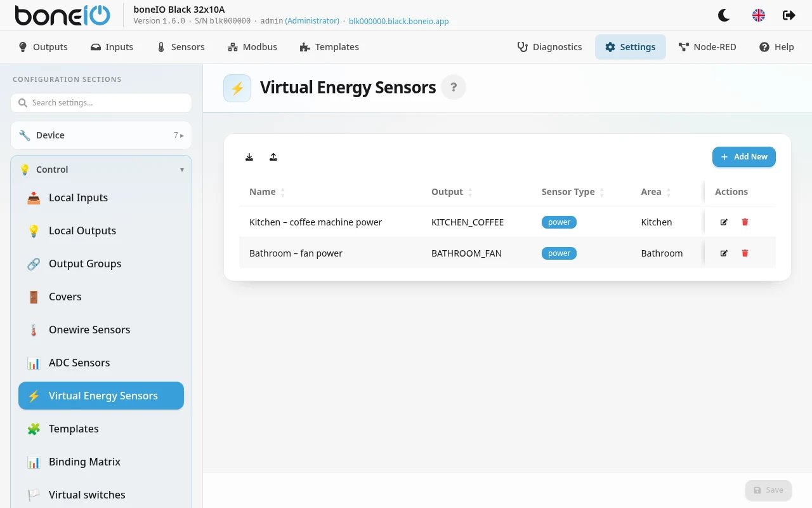Select Virtual Energy Sensors in the sidebar
Image resolution: width=812 pixels, height=508 pixels.
(101, 396)
